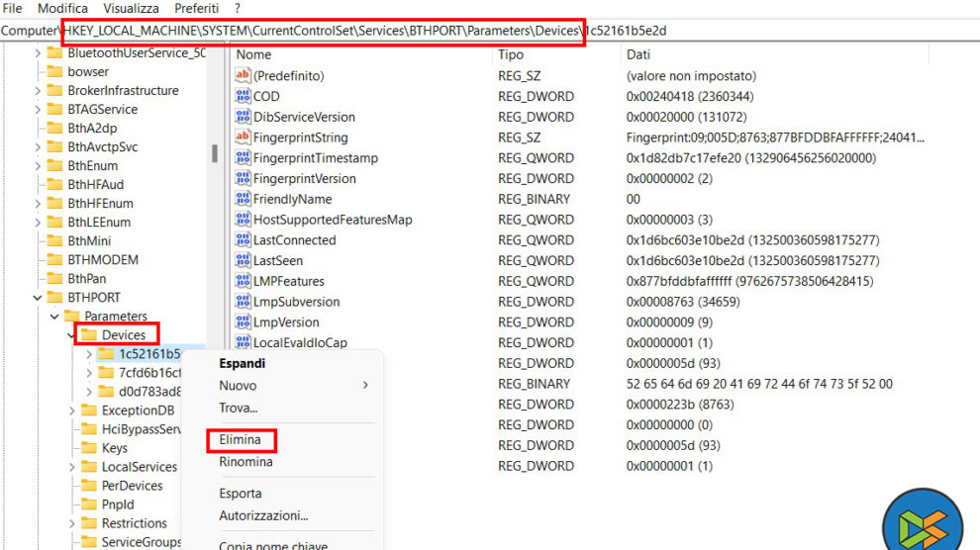Viewport: 980px width, 550px height.
Task: Open the Modifica menu
Action: [62, 8]
